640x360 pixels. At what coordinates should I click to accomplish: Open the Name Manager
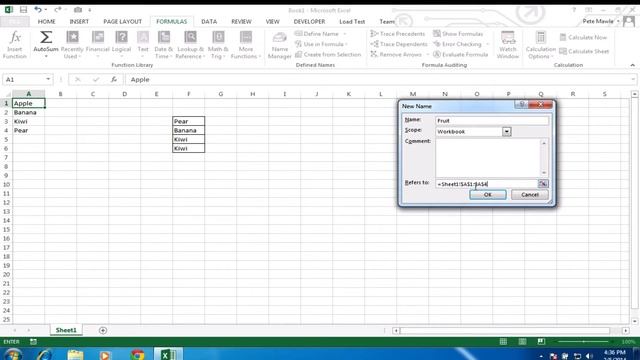(280, 45)
